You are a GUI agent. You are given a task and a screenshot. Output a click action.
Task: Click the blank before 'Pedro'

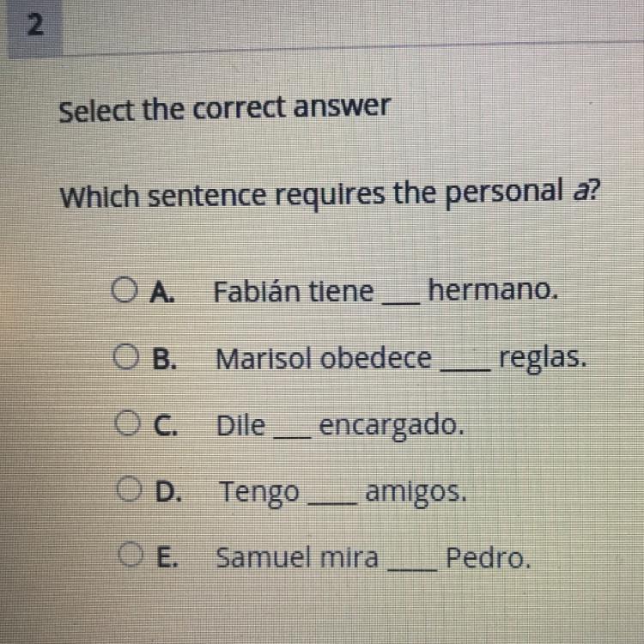point(412,568)
